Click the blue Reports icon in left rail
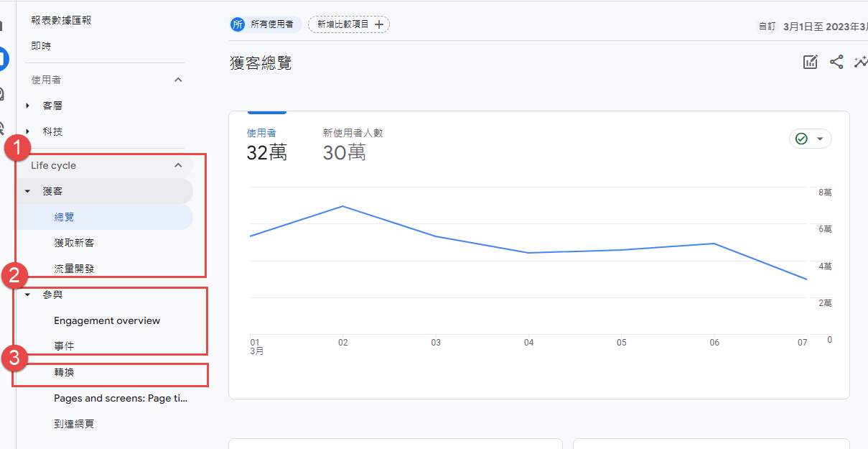The image size is (868, 449). [x=4, y=58]
